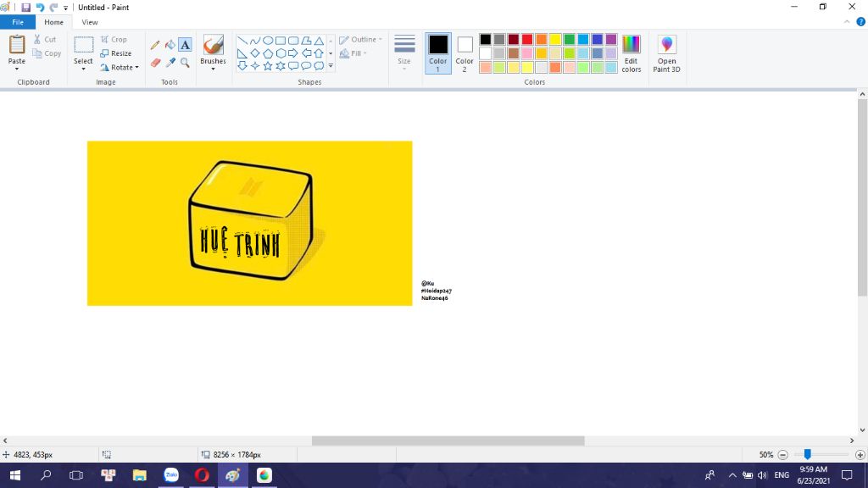The width and height of the screenshot is (868, 488).
Task: Click the Cut button
Action: point(45,39)
